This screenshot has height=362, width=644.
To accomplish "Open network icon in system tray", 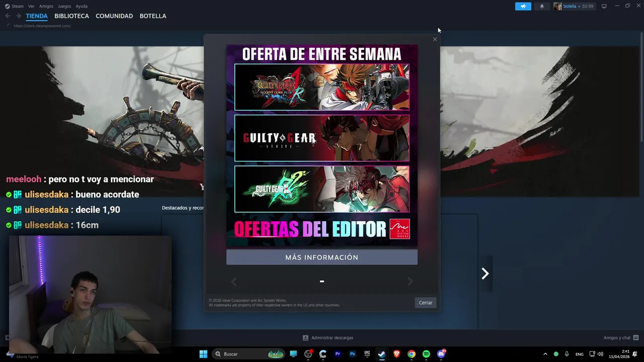I will tap(592, 354).
